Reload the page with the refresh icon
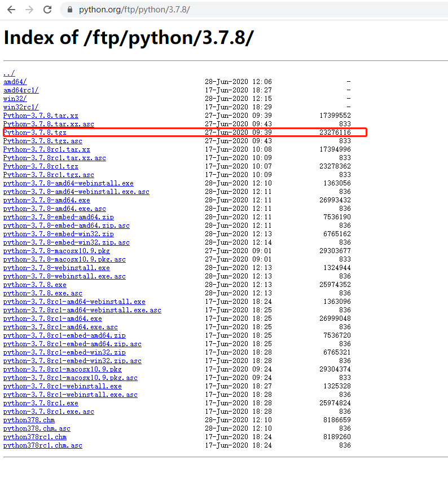Screen dimensions: 448x482 [47, 10]
